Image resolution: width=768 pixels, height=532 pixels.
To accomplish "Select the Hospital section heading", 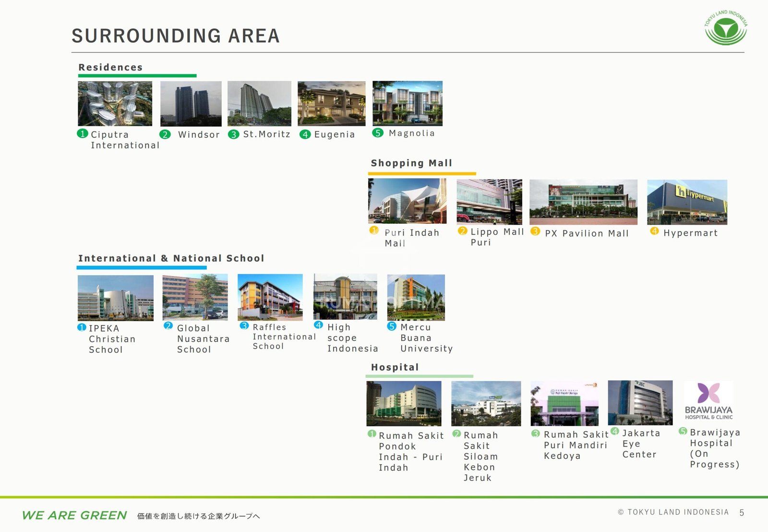I will 395,367.
